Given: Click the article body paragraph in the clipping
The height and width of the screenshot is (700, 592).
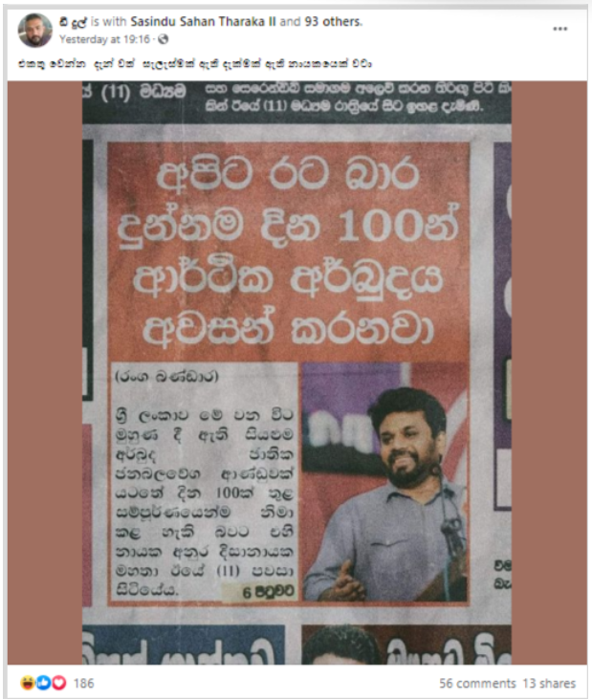Looking at the screenshot, I should 205,501.
